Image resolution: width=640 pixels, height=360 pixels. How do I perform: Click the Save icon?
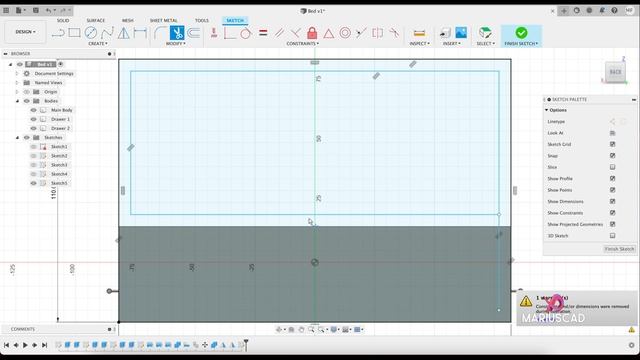pyautogui.click(x=36, y=10)
